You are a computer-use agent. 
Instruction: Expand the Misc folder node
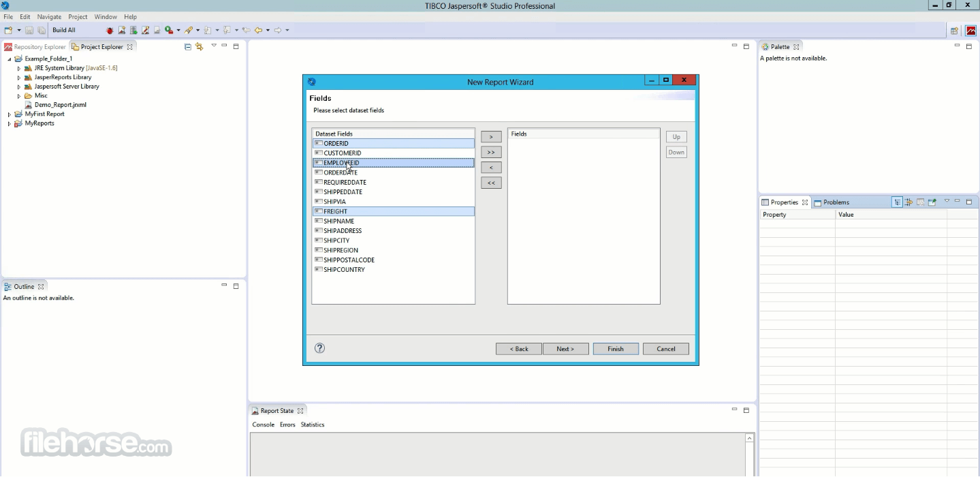pos(19,96)
